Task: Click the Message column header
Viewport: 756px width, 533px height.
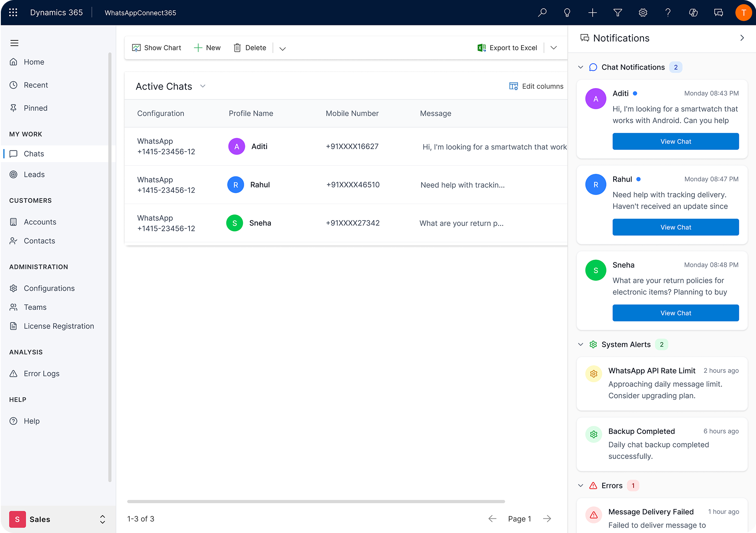Action: 436,113
